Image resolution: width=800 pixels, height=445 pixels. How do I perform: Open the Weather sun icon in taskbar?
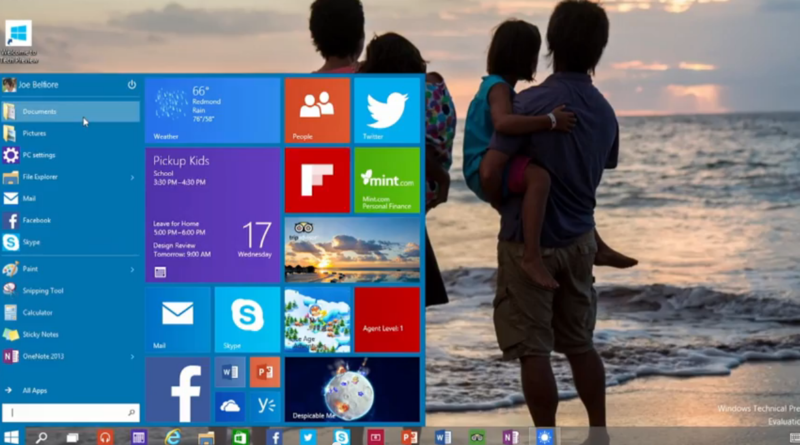pyautogui.click(x=544, y=437)
